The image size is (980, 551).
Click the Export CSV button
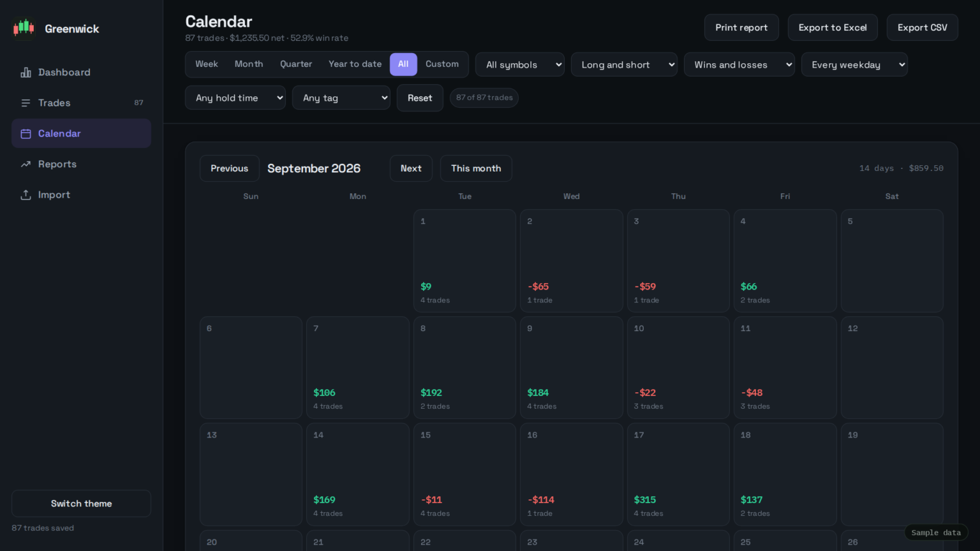click(x=922, y=27)
